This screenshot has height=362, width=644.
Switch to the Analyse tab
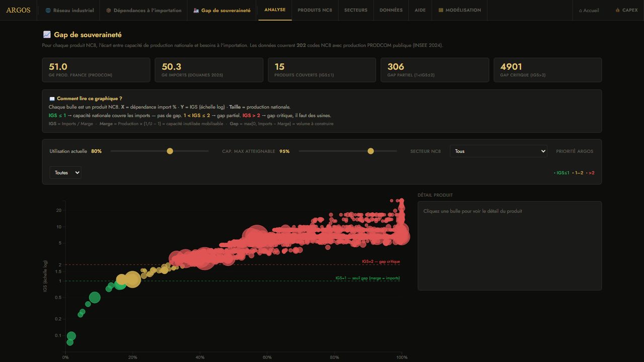pyautogui.click(x=275, y=10)
